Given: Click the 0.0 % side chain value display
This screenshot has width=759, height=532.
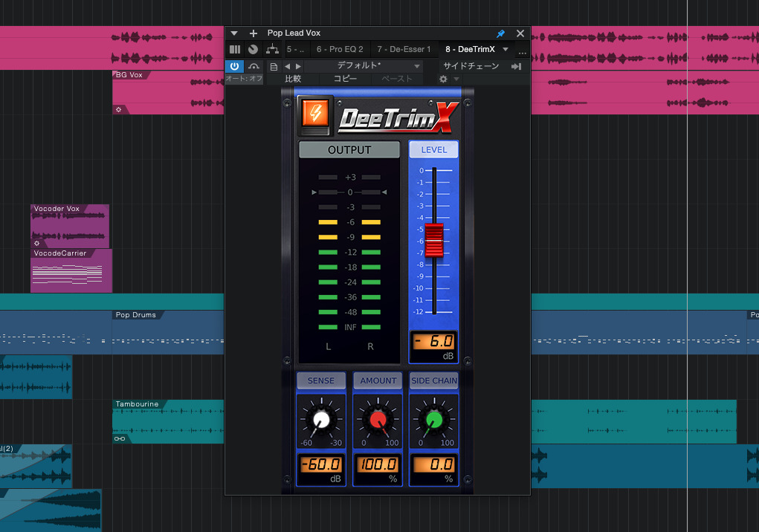Looking at the screenshot, I should click(x=434, y=464).
